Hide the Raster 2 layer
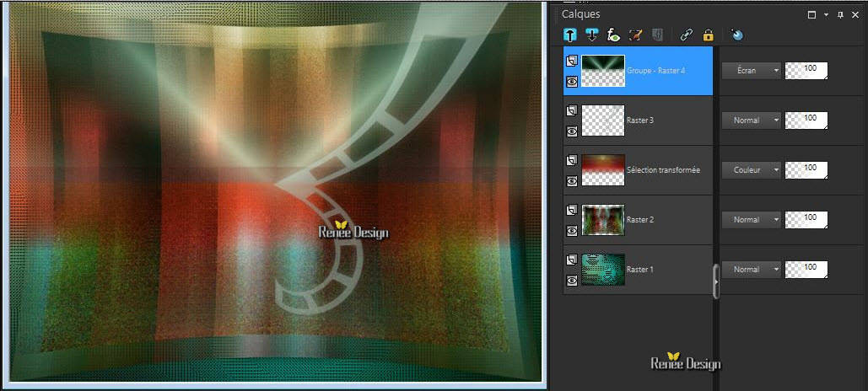868x391 pixels. (572, 231)
